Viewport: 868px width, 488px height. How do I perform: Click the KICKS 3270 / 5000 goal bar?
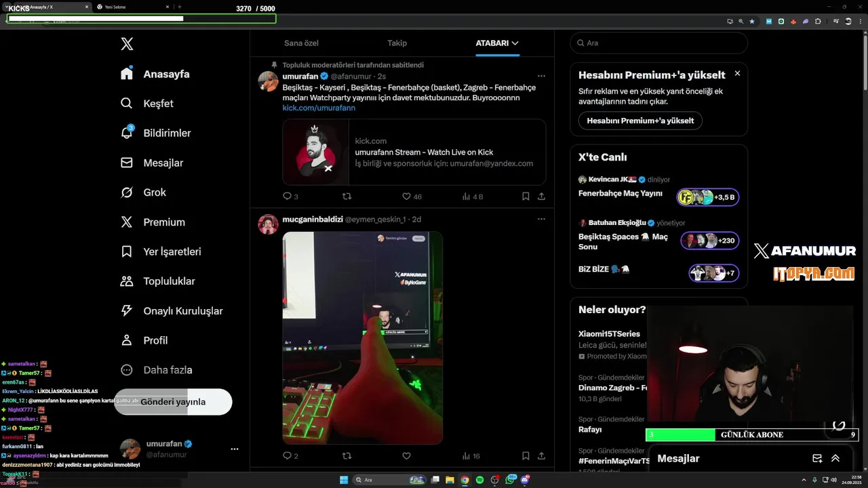tap(141, 18)
